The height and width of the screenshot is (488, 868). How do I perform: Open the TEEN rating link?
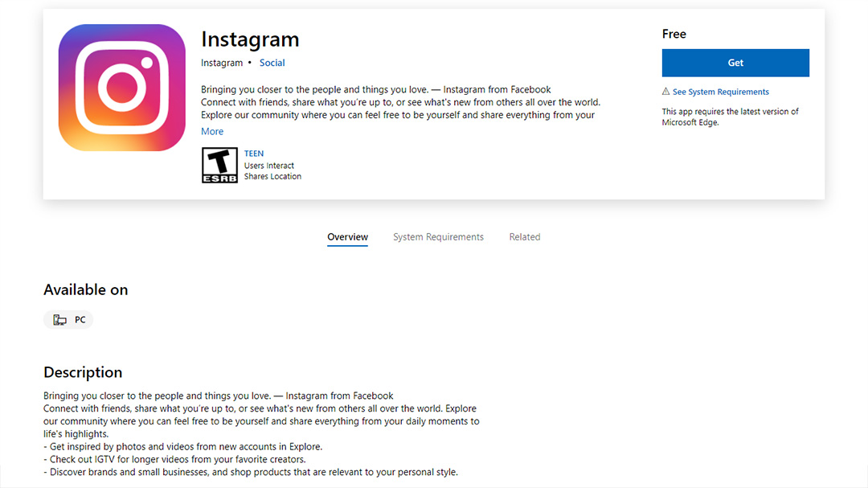click(253, 154)
